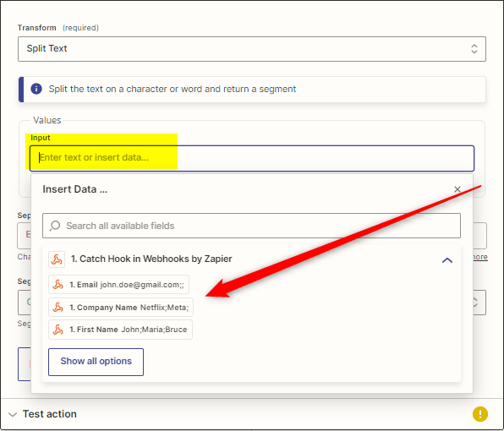Click the Test action label
504x431 pixels.
[50, 414]
